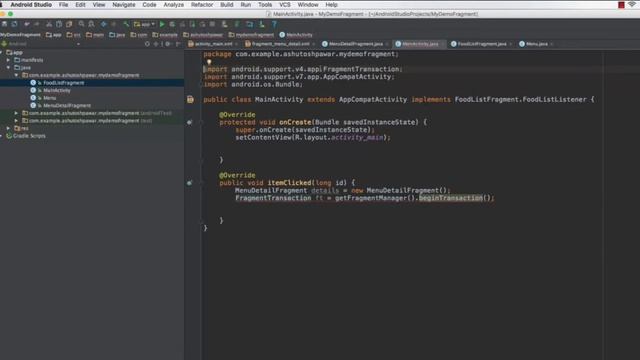Click the Project Structure icon in the toolbar
Viewport: 640px width, 360px height.
[x=249, y=24]
